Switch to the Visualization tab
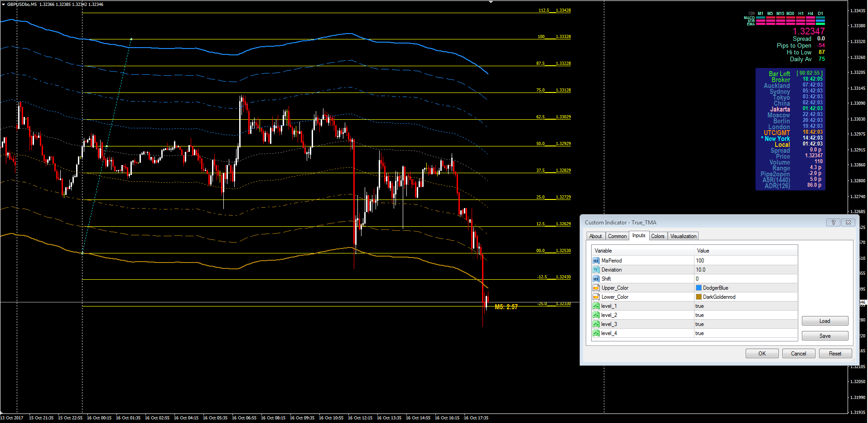 point(683,236)
